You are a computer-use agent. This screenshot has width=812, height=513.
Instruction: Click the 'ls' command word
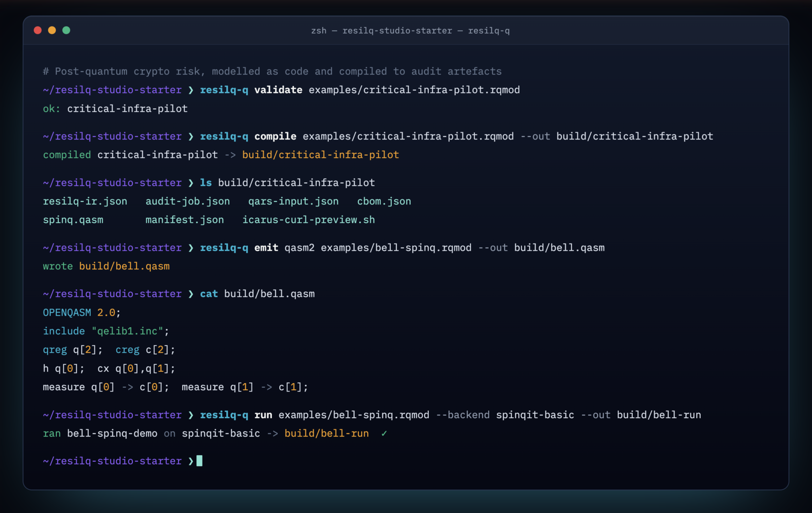(x=206, y=183)
